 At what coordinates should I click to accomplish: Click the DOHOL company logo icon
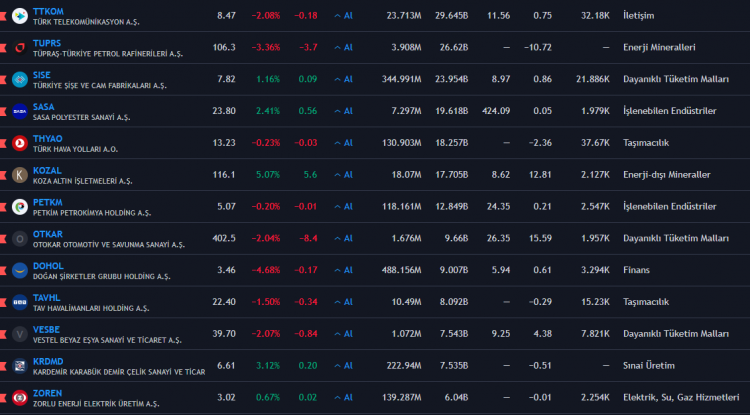tap(20, 270)
